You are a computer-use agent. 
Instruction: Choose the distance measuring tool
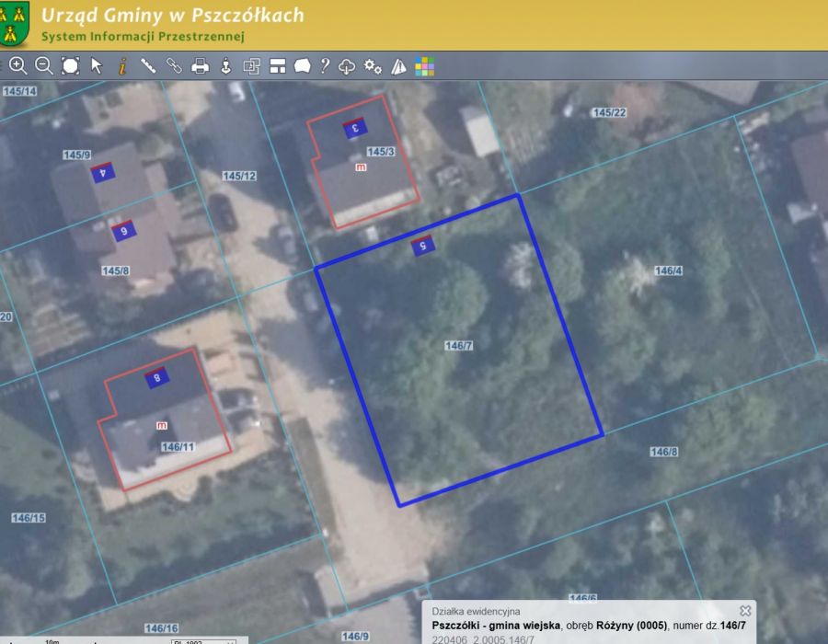(147, 65)
